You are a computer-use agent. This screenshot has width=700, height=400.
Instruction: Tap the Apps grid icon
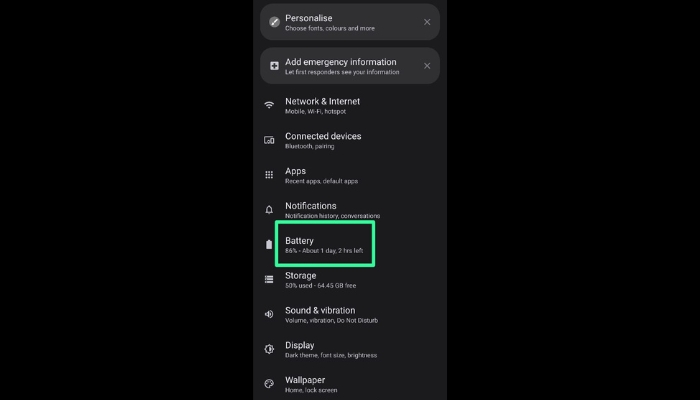pos(269,175)
